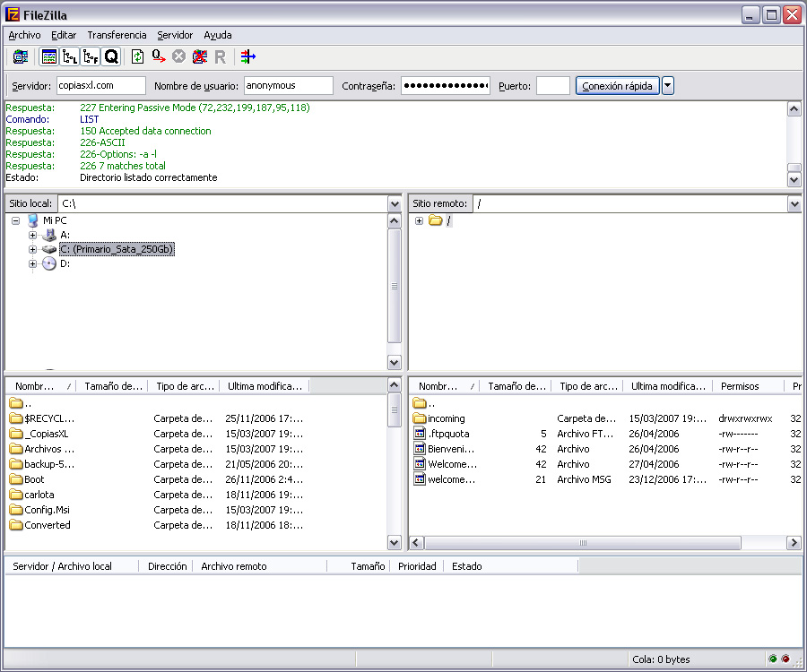Select the backup-5... folder
The width and height of the screenshot is (807, 672).
pyautogui.click(x=41, y=464)
